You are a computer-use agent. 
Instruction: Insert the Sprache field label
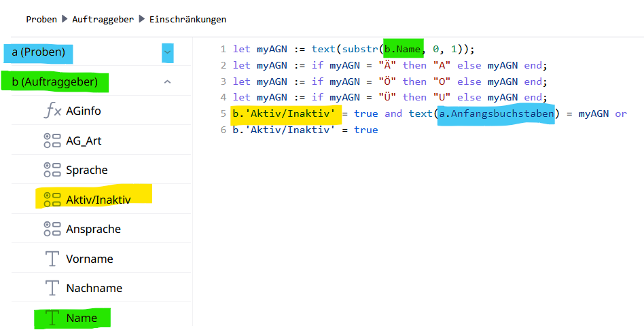(87, 170)
